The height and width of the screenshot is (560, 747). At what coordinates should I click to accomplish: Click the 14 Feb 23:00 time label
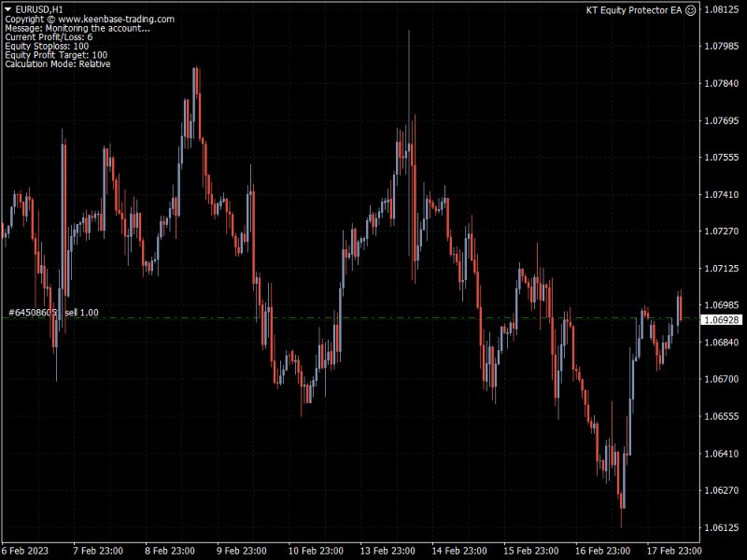pyautogui.click(x=459, y=551)
